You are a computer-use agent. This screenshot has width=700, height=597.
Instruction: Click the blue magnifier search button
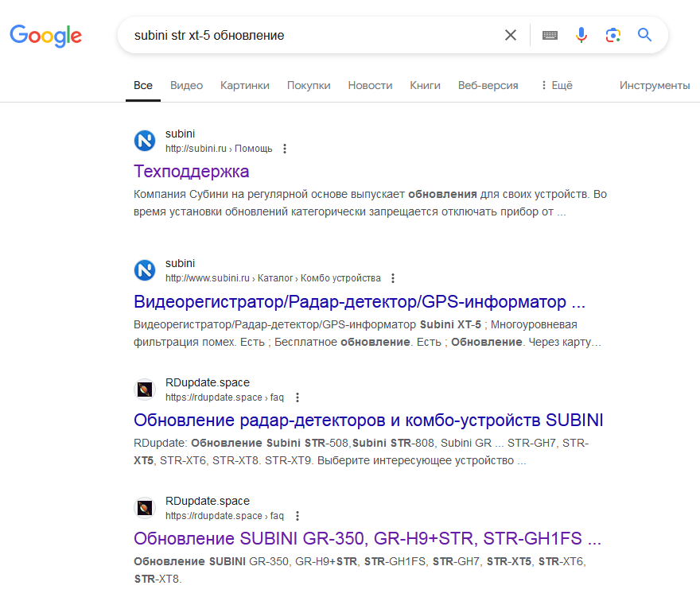[644, 35]
